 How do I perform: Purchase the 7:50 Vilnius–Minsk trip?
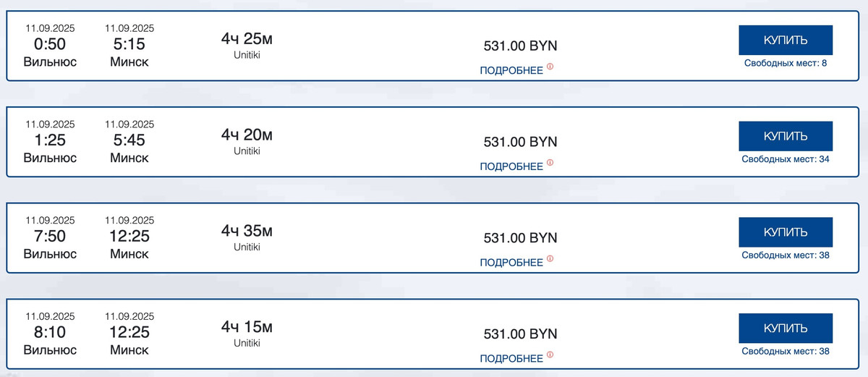coord(786,232)
